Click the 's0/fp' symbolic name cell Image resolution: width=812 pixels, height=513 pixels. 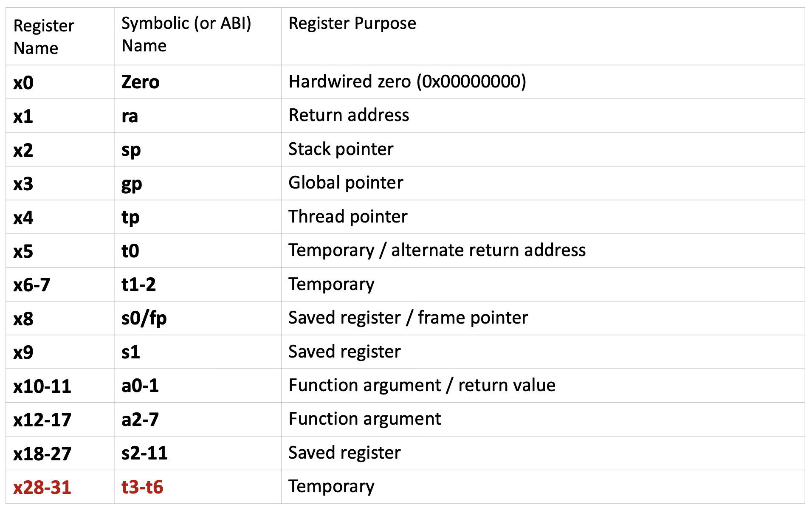(144, 318)
